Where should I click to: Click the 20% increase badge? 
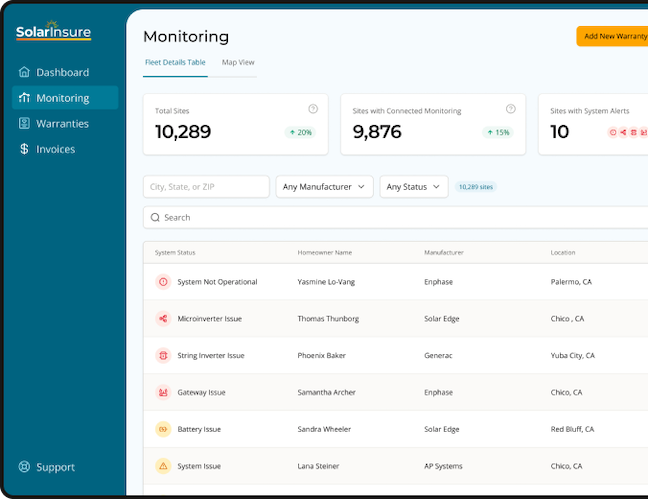tap(300, 132)
